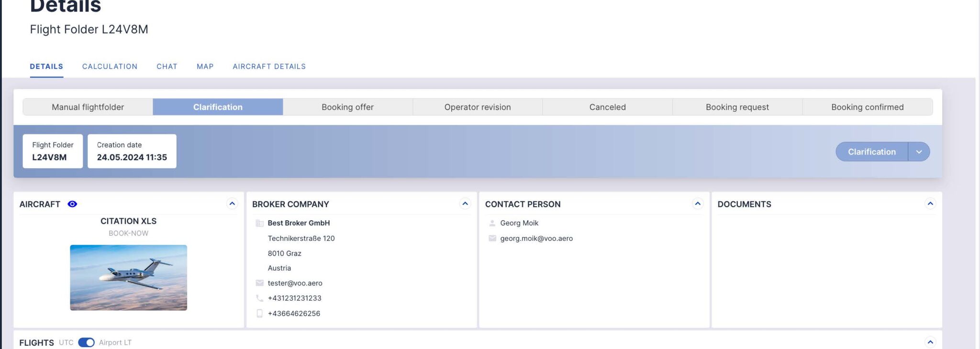Select the Booking request status step
This screenshot has height=349, width=980.
coord(737,107)
